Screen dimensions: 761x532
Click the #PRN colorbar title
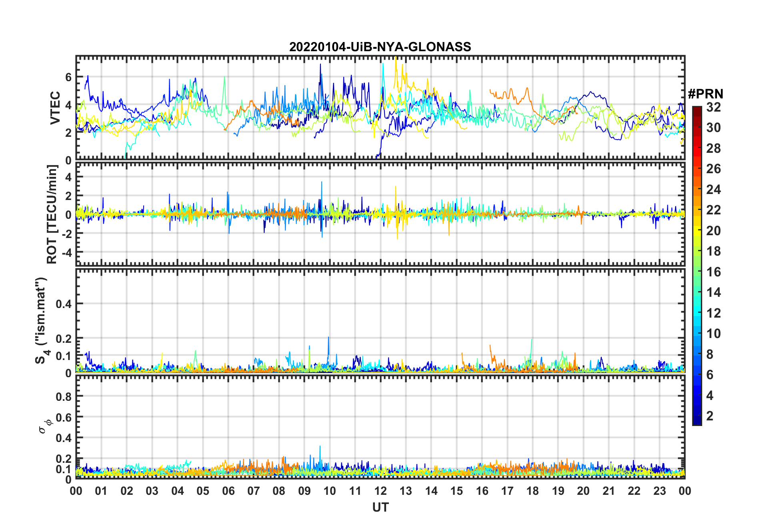[x=705, y=94]
